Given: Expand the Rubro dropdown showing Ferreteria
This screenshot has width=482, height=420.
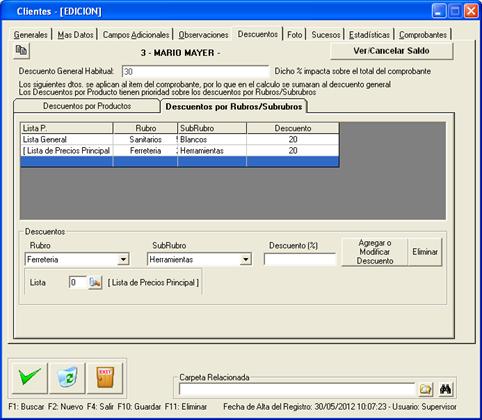Looking at the screenshot, I should [x=123, y=259].
